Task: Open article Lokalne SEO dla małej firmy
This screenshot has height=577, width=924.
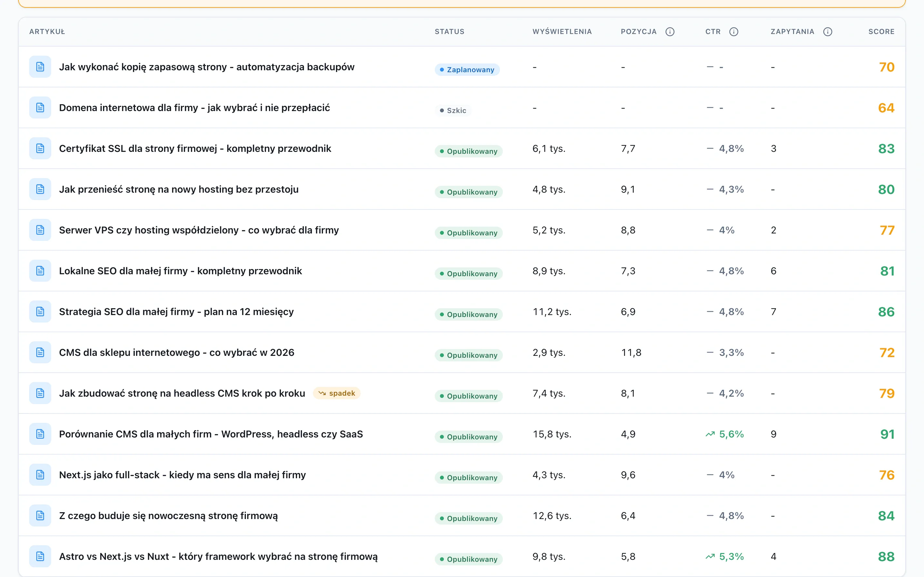Action: tap(180, 271)
